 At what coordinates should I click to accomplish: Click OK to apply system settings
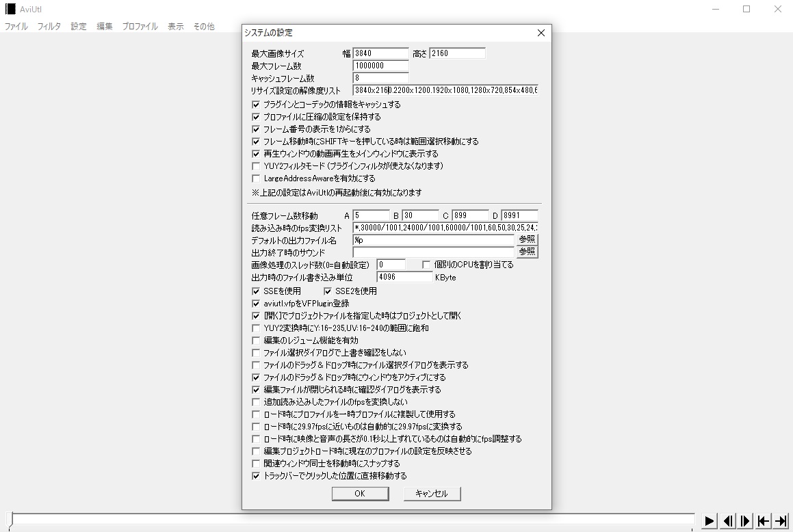[x=360, y=494]
